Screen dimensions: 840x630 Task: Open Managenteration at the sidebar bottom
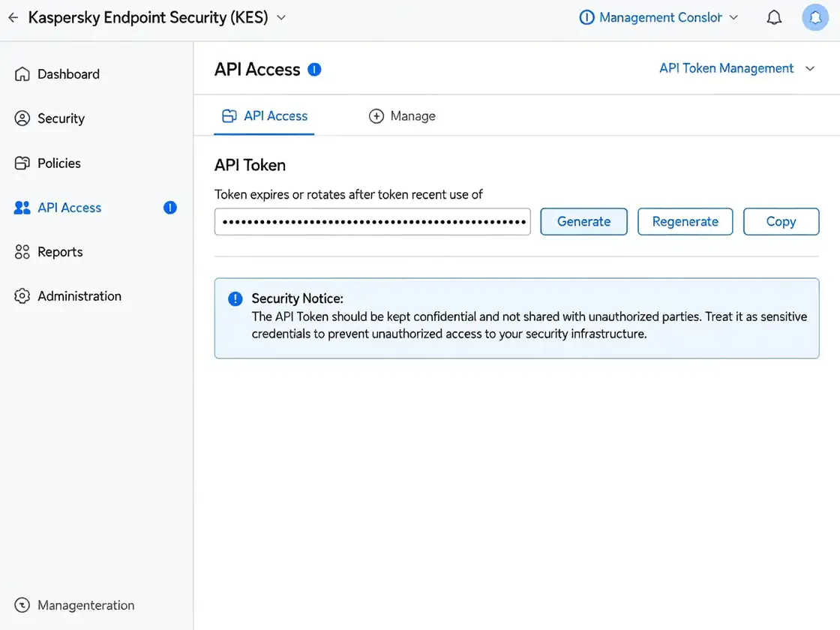point(85,604)
